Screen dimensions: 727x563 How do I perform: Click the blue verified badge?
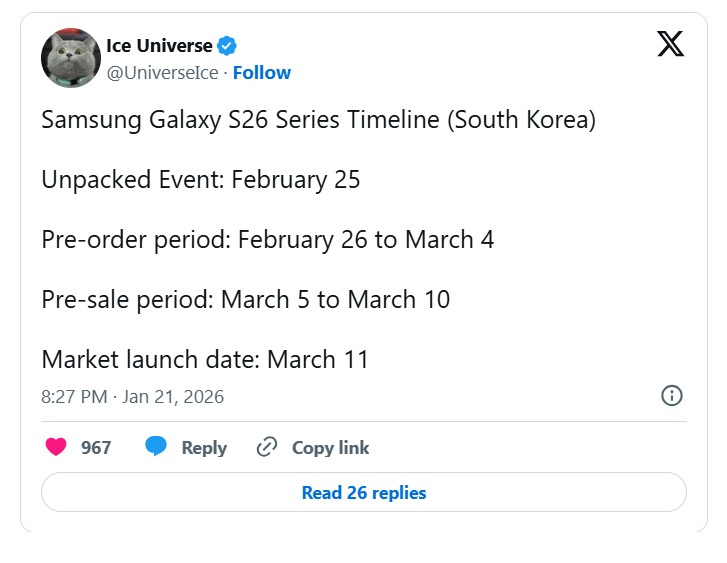click(x=228, y=46)
